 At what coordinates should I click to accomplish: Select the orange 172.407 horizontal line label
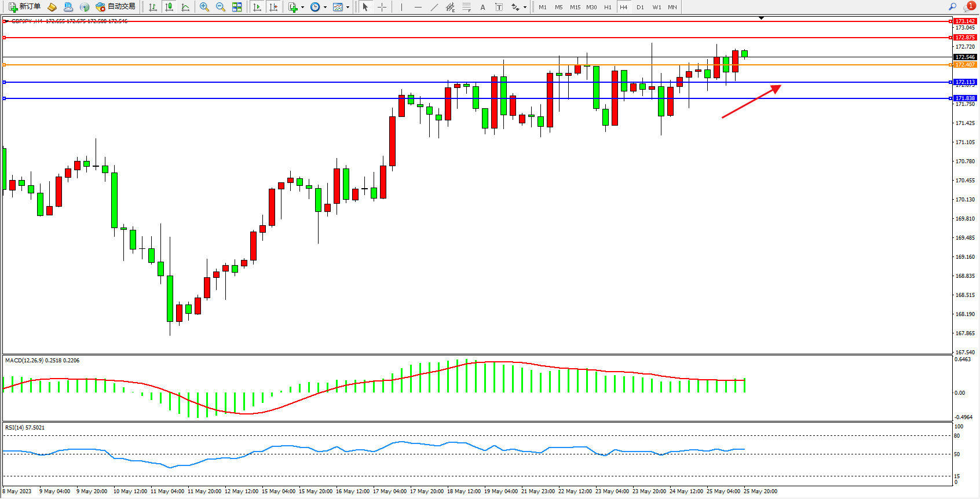point(965,65)
